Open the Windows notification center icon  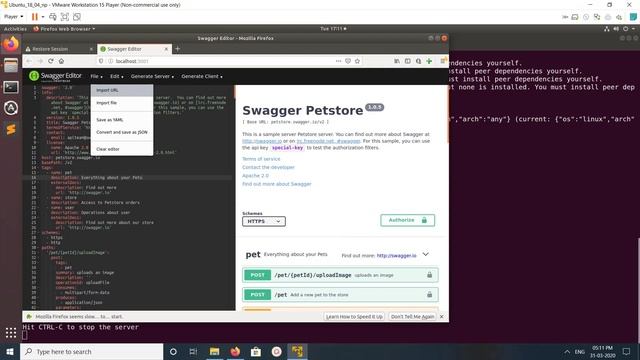point(627,351)
